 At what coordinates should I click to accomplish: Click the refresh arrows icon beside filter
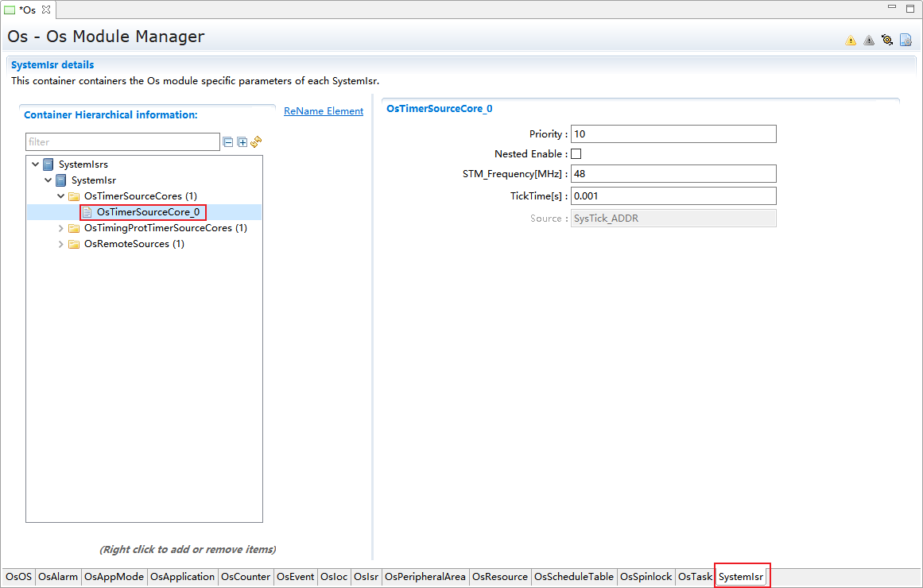pos(256,142)
